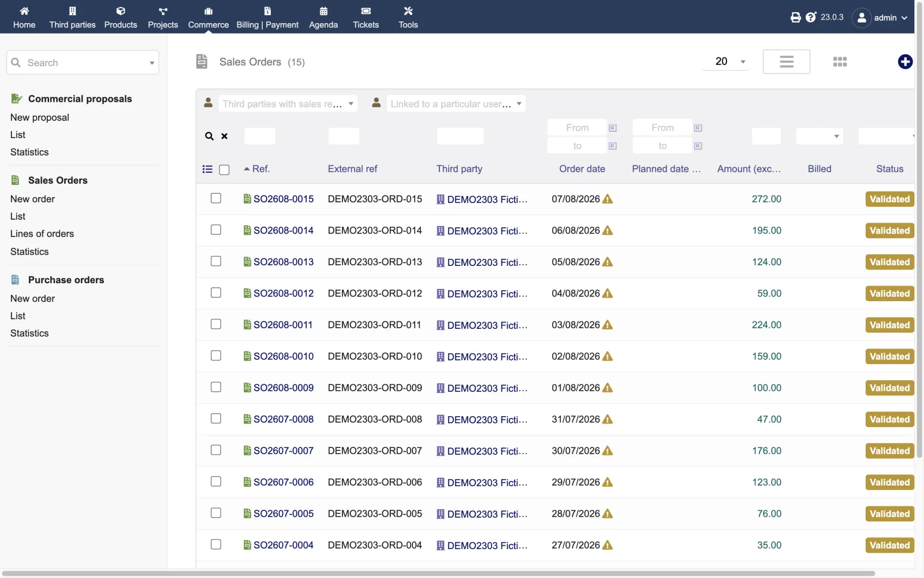
Task: Click Sales Orders page title icon
Action: pos(202,61)
